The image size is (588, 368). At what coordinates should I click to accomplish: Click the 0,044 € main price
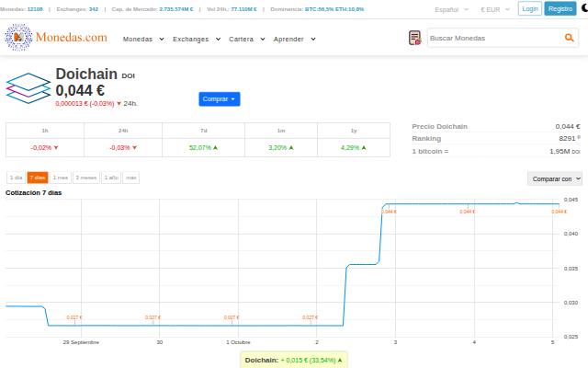pos(80,90)
